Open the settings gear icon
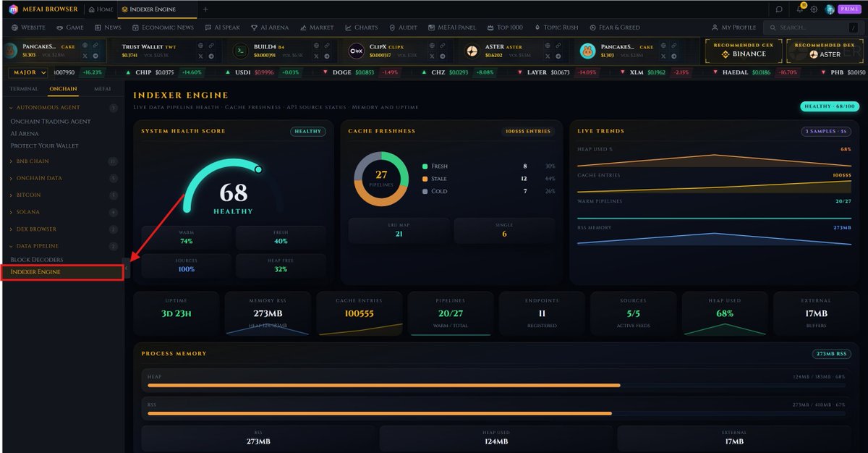Image resolution: width=868 pixels, height=453 pixels. pyautogui.click(x=814, y=9)
